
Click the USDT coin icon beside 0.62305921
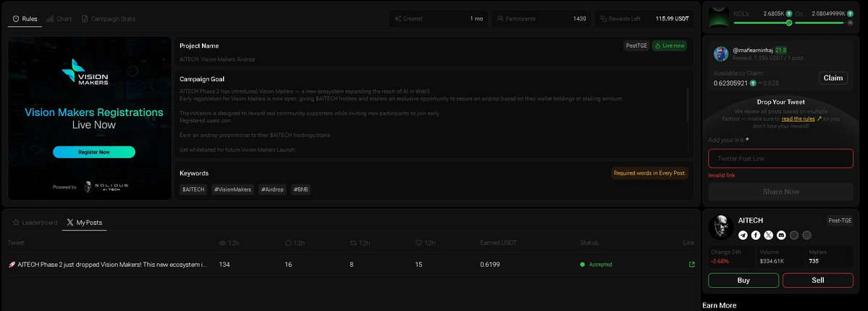pyautogui.click(x=754, y=83)
